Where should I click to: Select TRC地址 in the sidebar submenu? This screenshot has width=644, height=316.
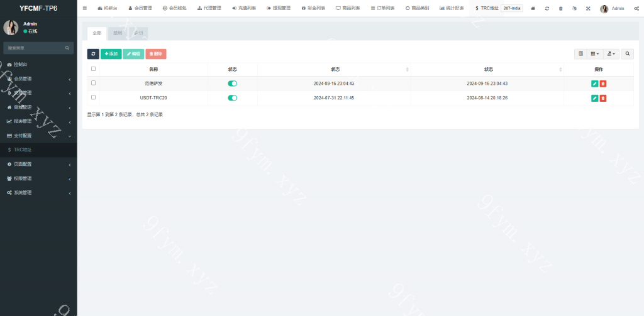click(x=38, y=150)
